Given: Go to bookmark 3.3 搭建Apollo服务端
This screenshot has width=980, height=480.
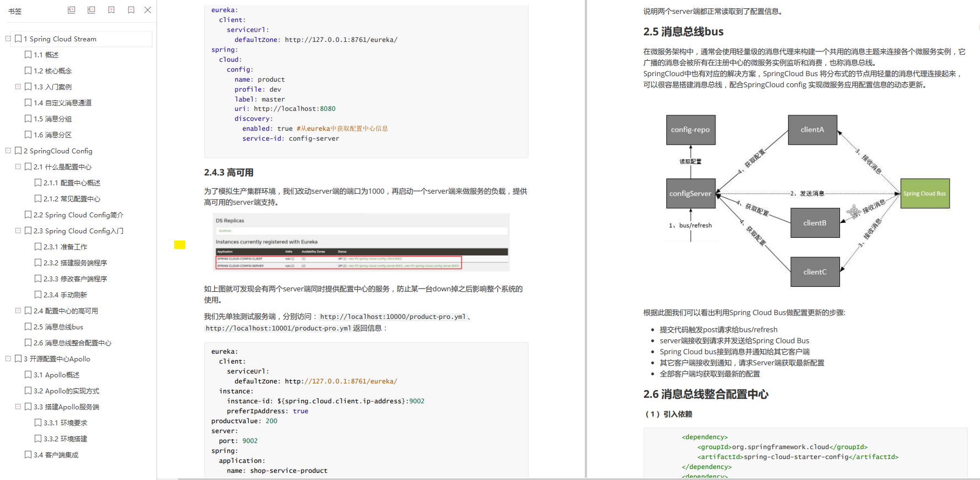Looking at the screenshot, I should (x=67, y=407).
